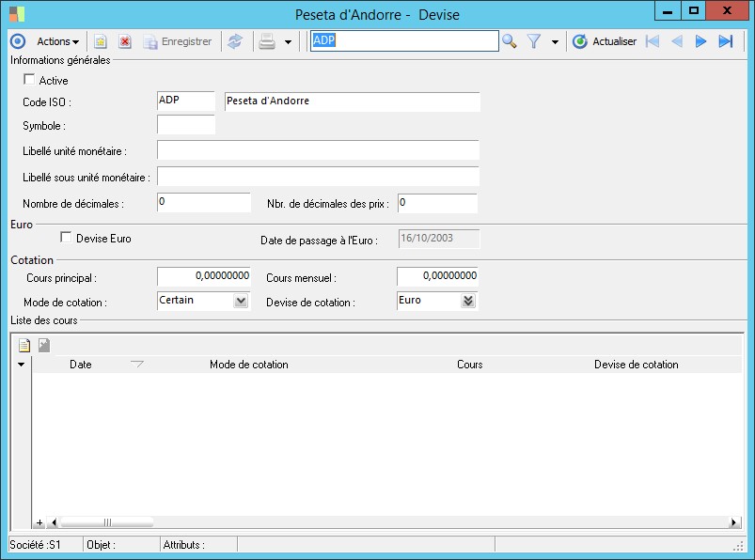Tick the Devise Euro checkbox
This screenshot has height=560, width=755.
click(x=66, y=238)
